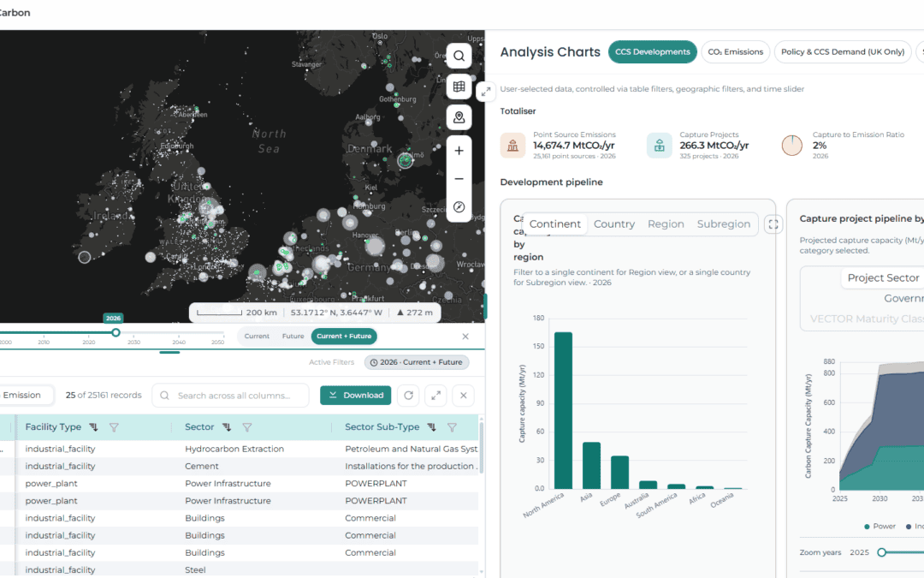Open the map search tool
Viewport: 924px width, 578px height.
pos(459,56)
